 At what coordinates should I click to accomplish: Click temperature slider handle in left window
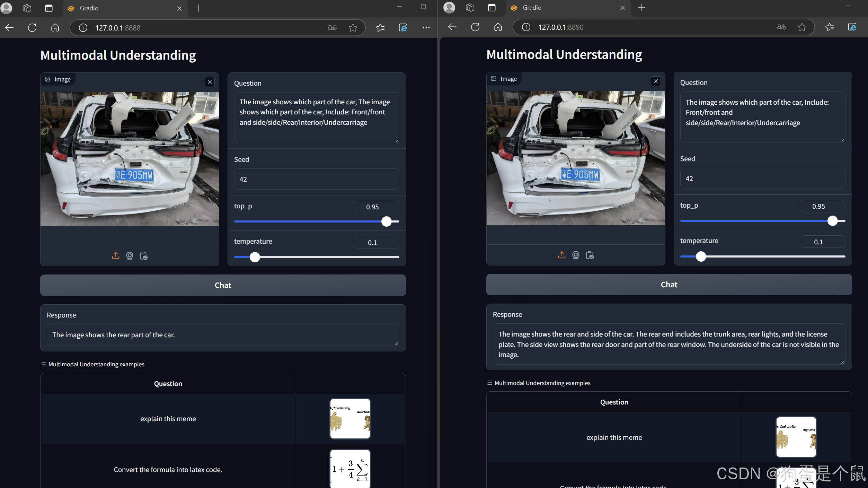(x=255, y=257)
